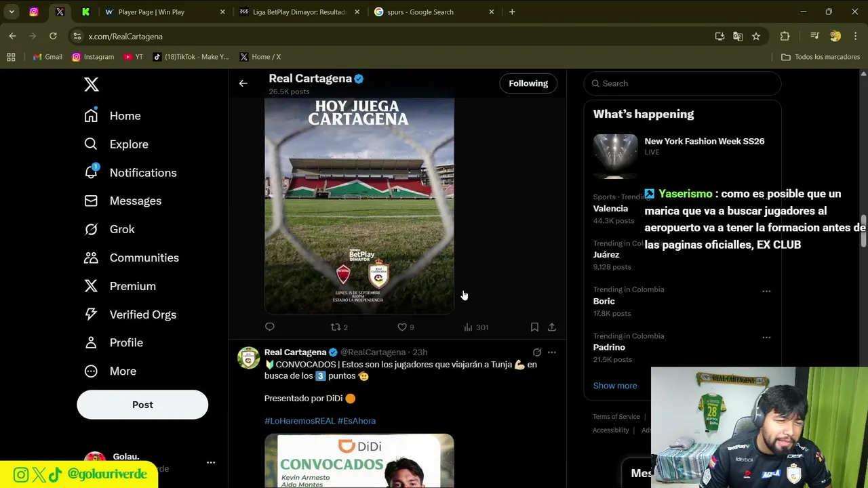Click Real Cartagena avatar on Convocados post
Screen dimensions: 868x488
click(248, 358)
